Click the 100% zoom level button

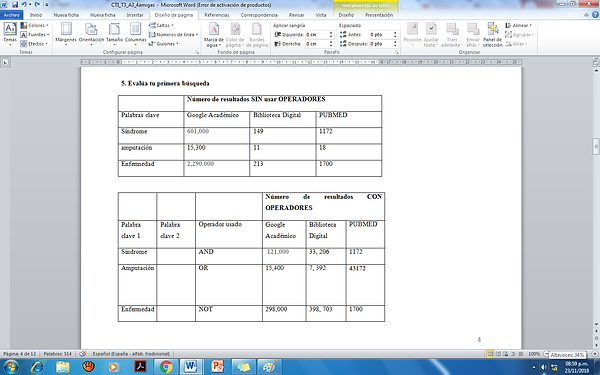(x=534, y=354)
